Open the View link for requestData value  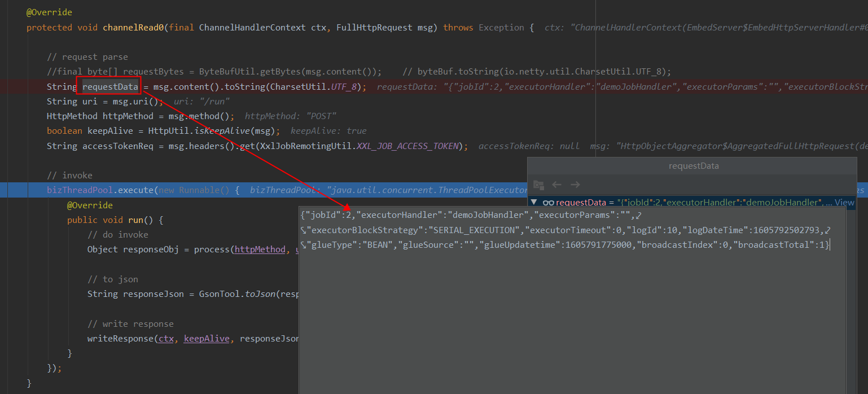[x=844, y=202]
